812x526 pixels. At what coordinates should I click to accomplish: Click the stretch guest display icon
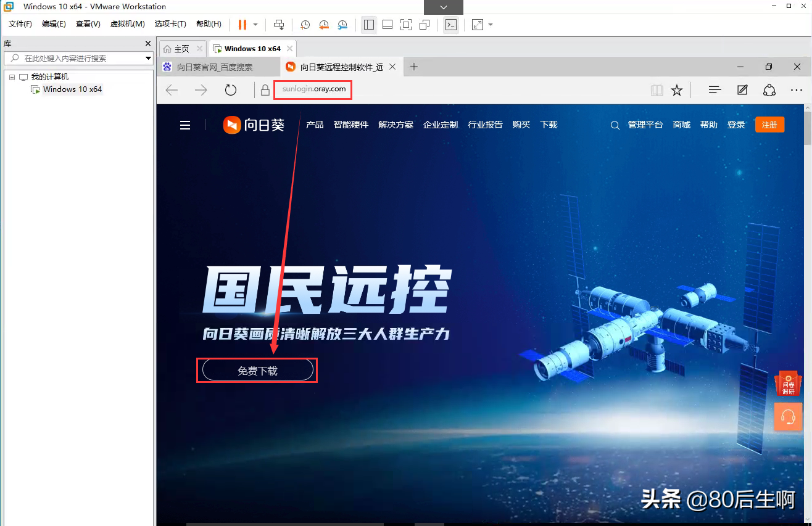point(478,25)
